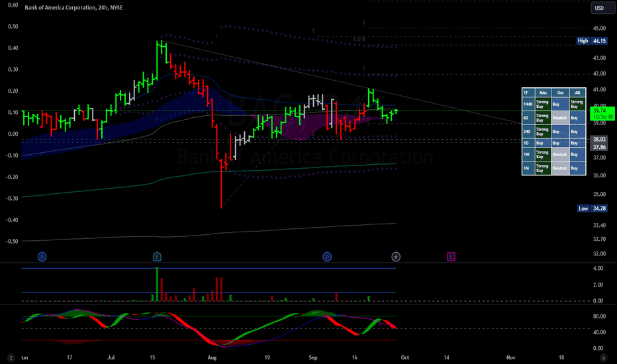617x364 pixels.
Task: Click MAs Strong Buy cell in 240 row
Action: [543, 132]
